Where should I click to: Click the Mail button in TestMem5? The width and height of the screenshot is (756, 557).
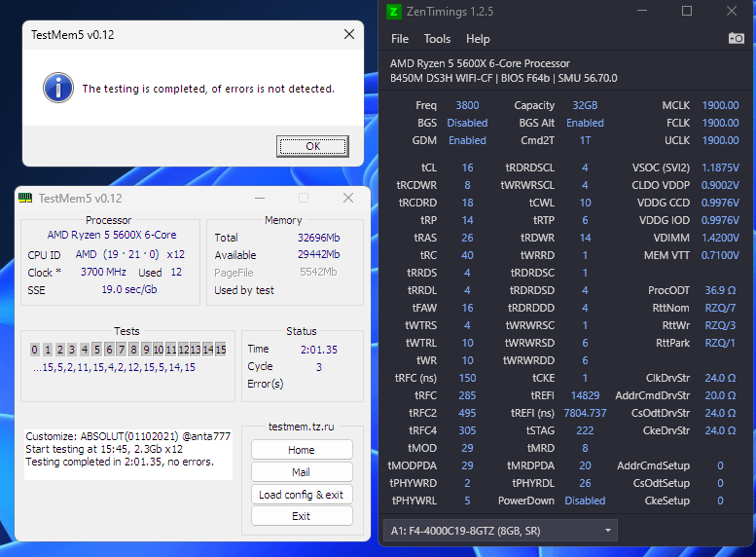[302, 472]
